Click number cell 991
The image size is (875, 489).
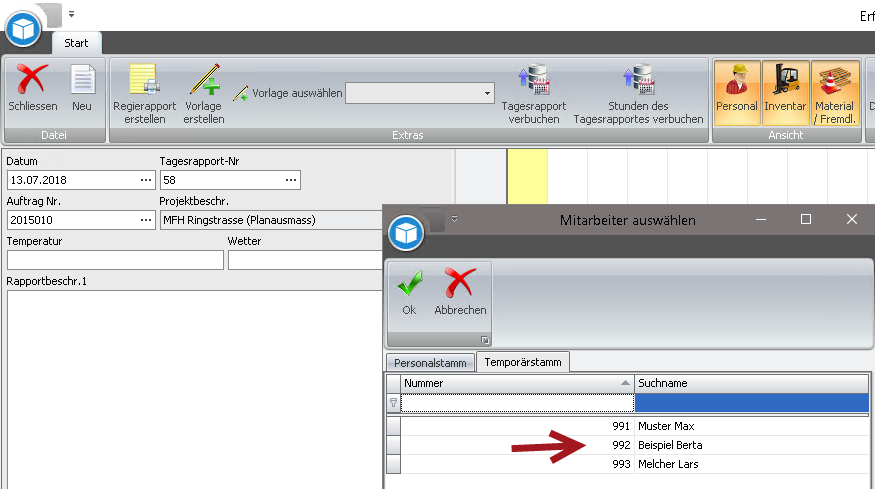[x=517, y=426]
